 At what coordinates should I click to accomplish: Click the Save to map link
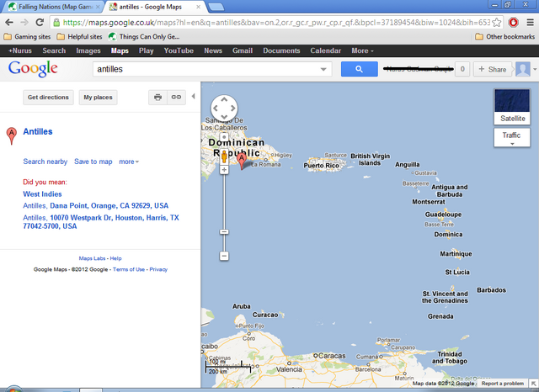93,162
